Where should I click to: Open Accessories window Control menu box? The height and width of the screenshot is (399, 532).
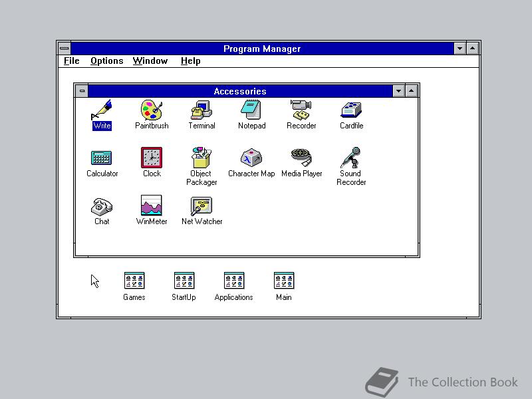[82, 91]
